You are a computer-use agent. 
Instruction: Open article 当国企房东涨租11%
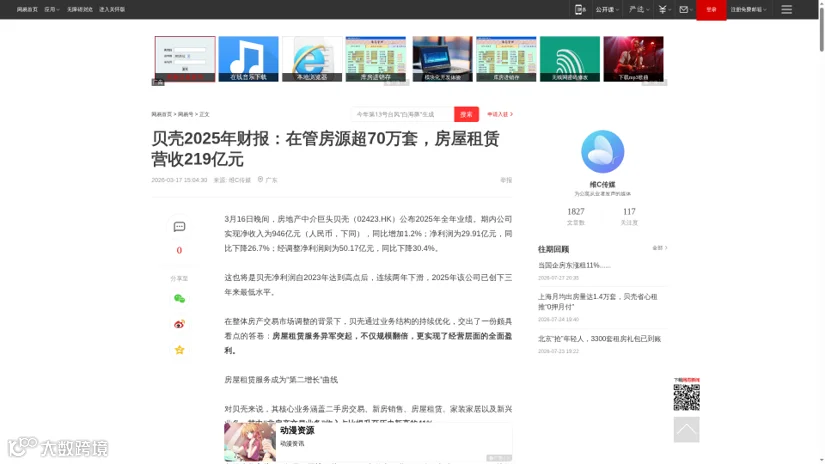pos(574,265)
